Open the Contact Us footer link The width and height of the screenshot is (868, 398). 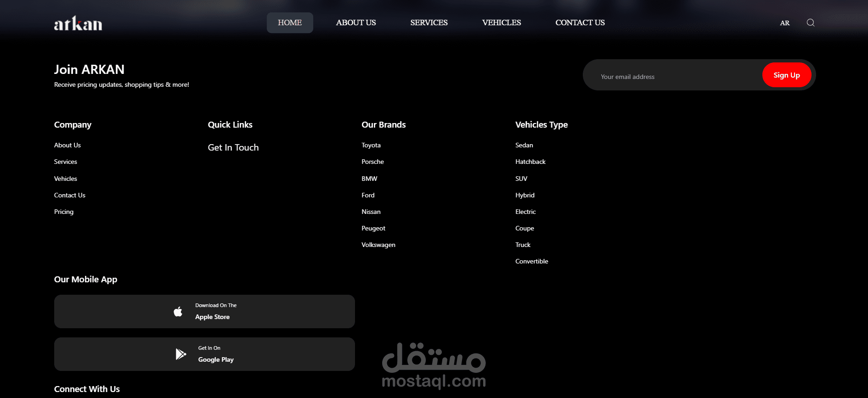coord(70,195)
